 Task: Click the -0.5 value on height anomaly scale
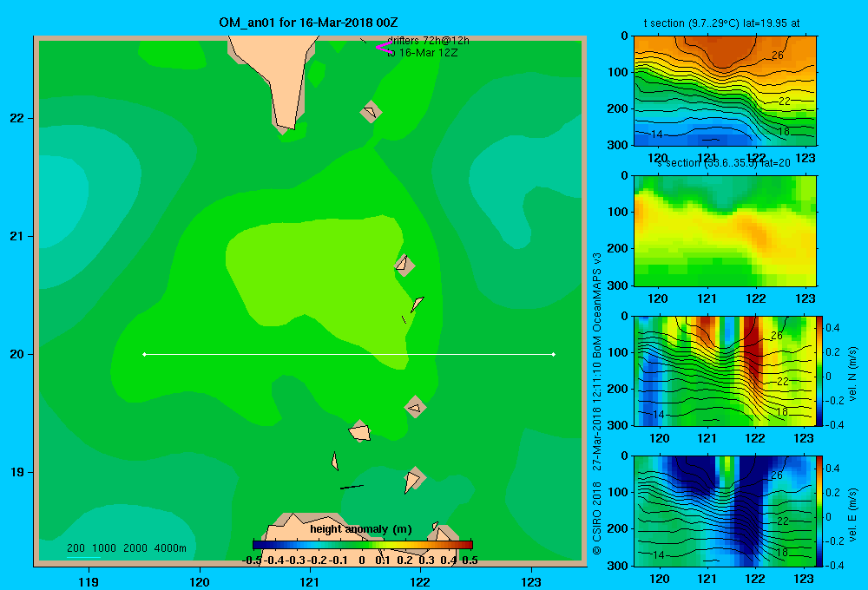point(252,560)
